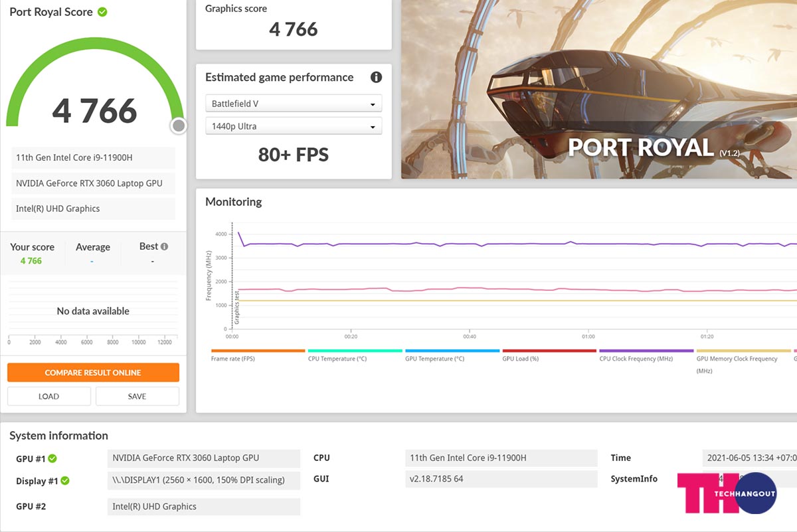Select the 4 766 value under Graphics score

[294, 29]
